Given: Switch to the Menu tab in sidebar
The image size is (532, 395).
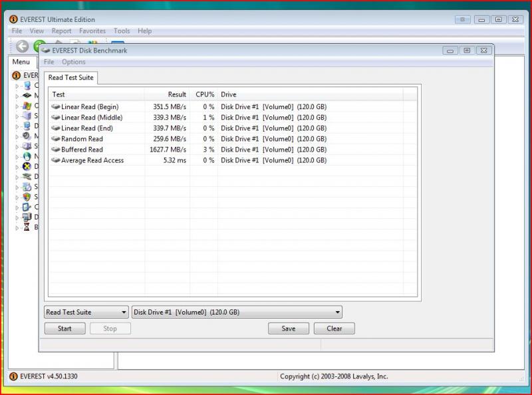Looking at the screenshot, I should click(x=21, y=62).
